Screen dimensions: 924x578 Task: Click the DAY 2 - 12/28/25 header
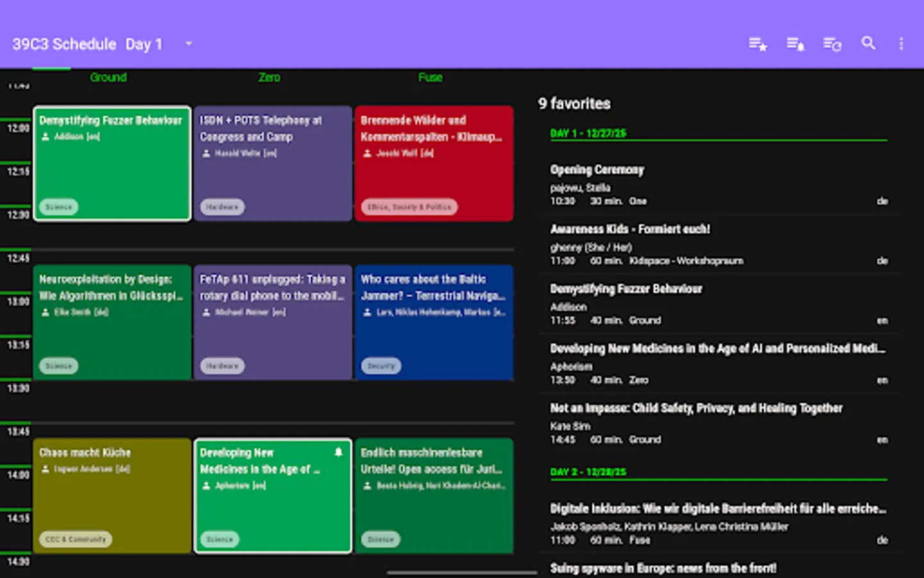(588, 471)
